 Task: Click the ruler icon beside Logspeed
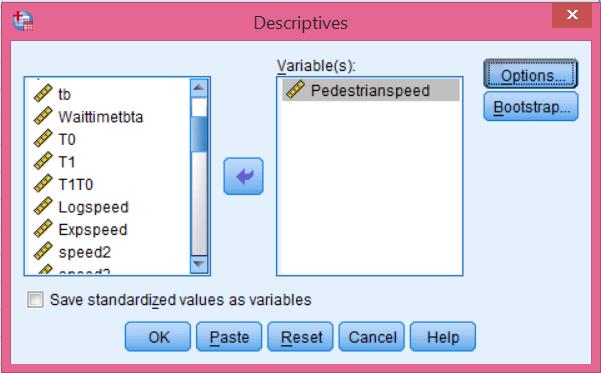click(x=43, y=207)
